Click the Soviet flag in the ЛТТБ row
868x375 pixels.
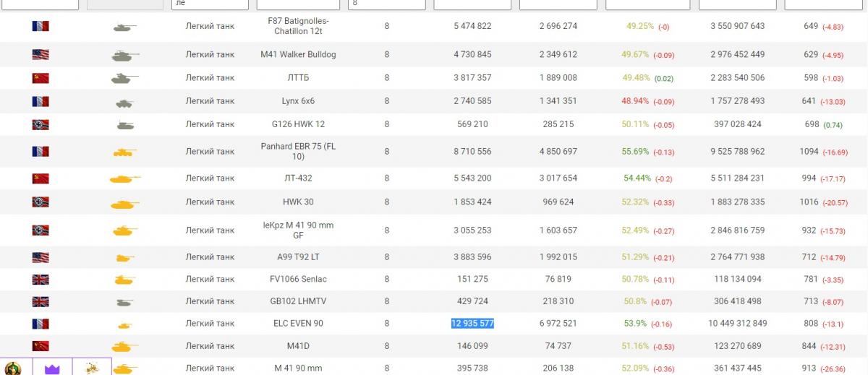coord(41,78)
